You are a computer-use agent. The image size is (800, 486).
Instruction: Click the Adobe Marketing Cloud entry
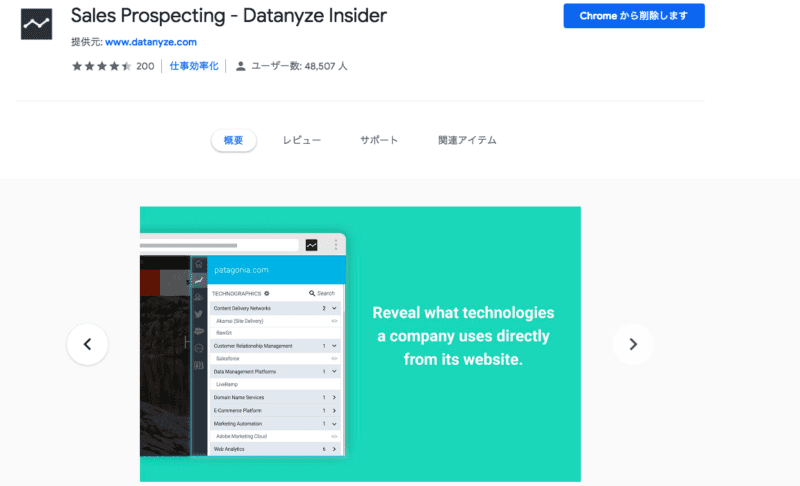(x=241, y=436)
